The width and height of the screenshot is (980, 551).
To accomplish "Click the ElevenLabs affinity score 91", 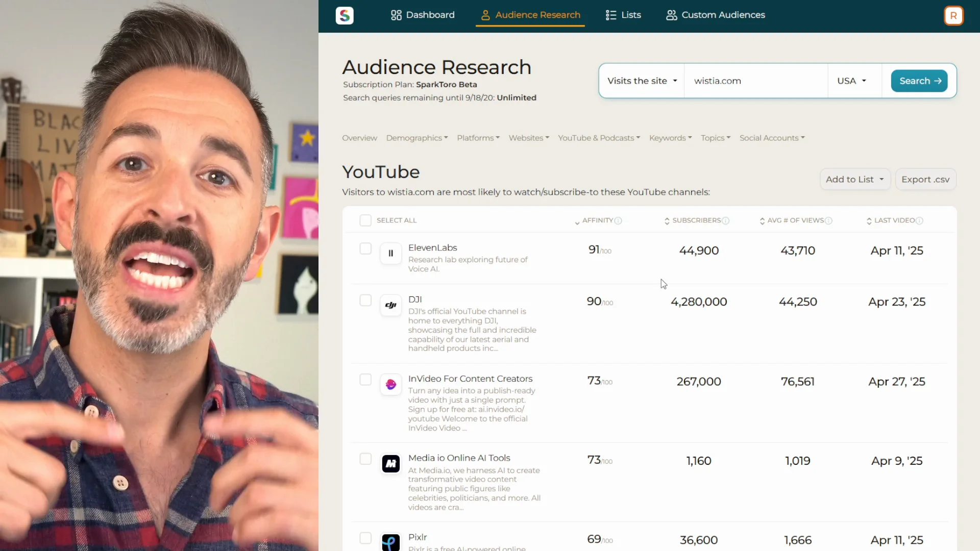I will 600,249.
